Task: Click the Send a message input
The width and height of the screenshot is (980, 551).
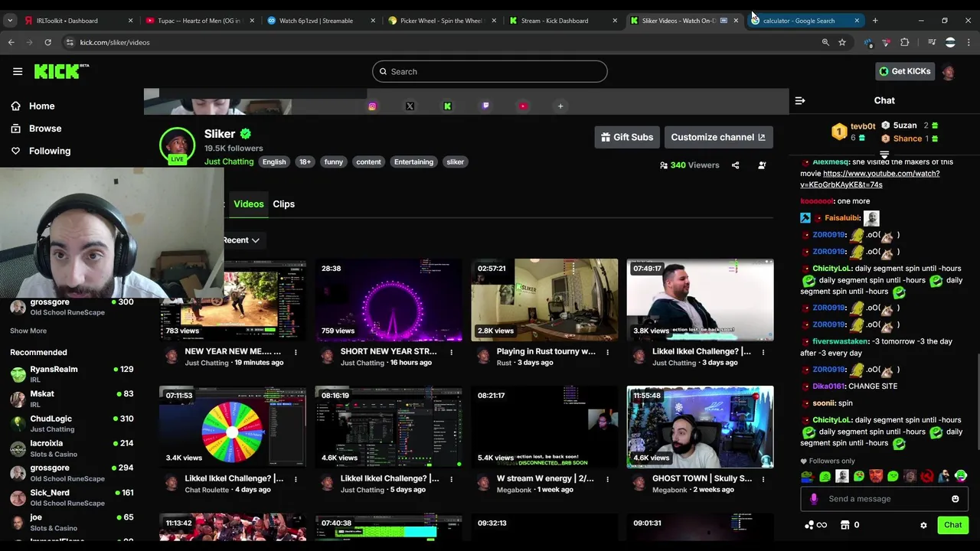Action: 884,499
